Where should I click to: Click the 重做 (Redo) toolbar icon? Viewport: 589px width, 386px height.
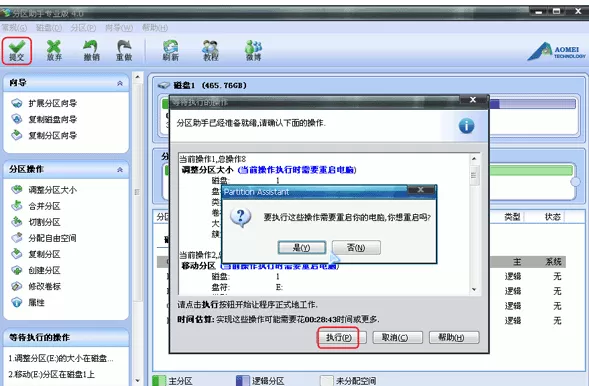(x=124, y=51)
